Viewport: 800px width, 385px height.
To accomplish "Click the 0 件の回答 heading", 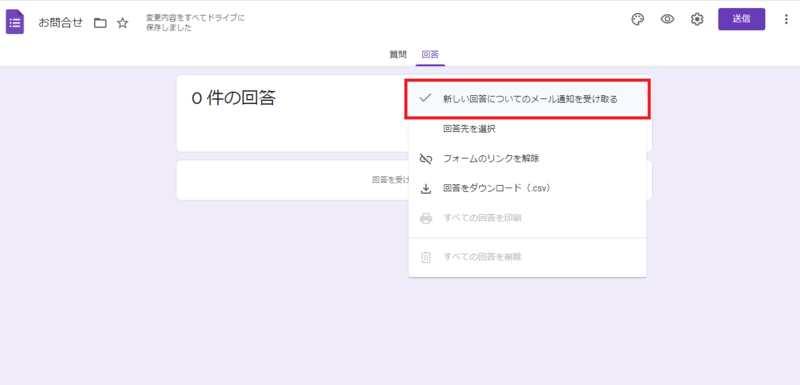I will point(233,98).
